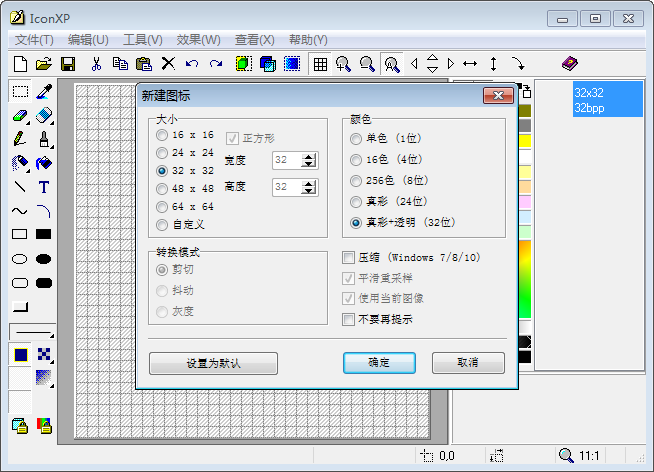Open the 效果(W) menu
Screen dimensions: 654x472
198,40
